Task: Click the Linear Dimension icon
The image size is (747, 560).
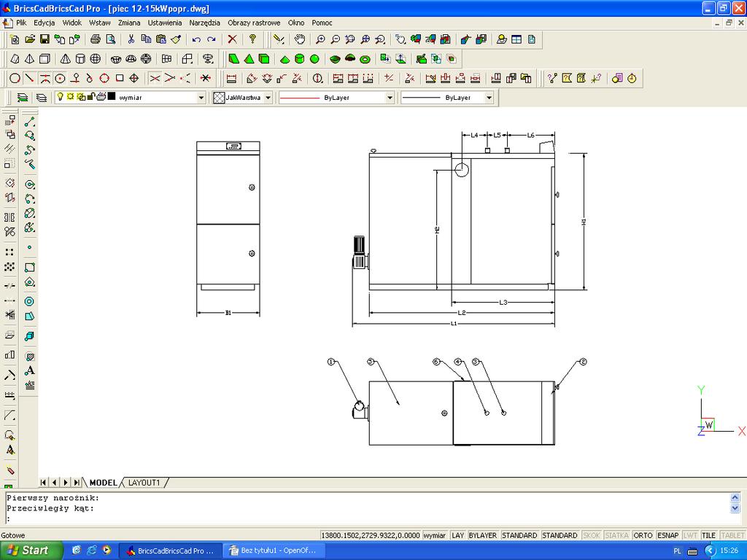Action: tap(231, 79)
